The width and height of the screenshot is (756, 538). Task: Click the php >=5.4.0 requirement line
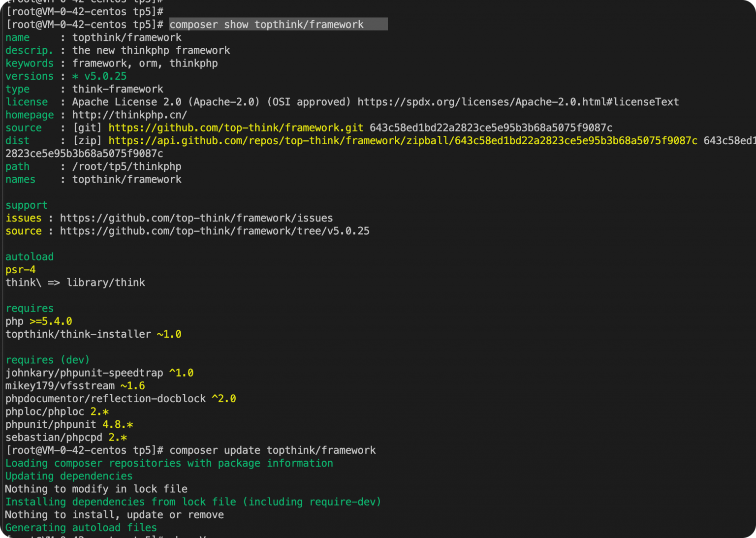click(39, 321)
